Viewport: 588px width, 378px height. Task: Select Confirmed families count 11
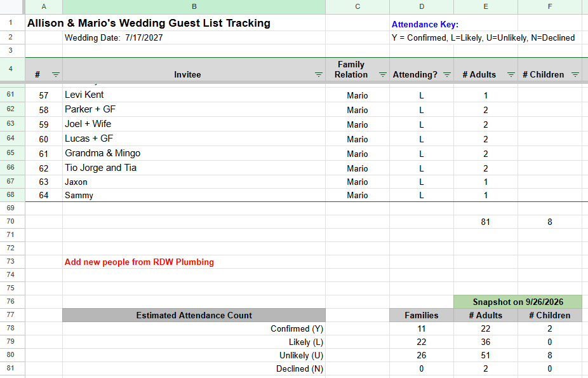[x=422, y=328]
